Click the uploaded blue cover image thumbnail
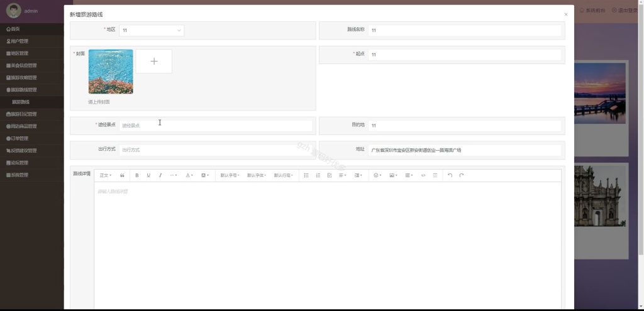The height and width of the screenshot is (311, 644). coord(111,72)
